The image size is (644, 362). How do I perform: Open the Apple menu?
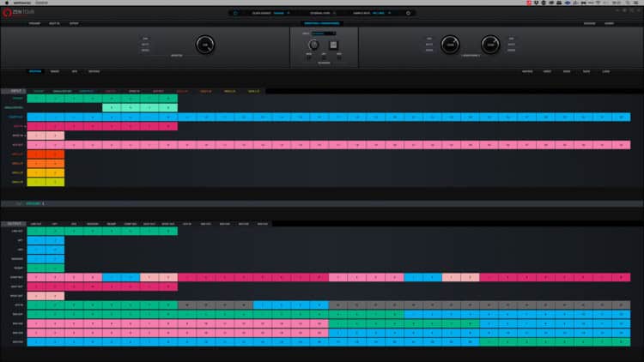click(6, 3)
